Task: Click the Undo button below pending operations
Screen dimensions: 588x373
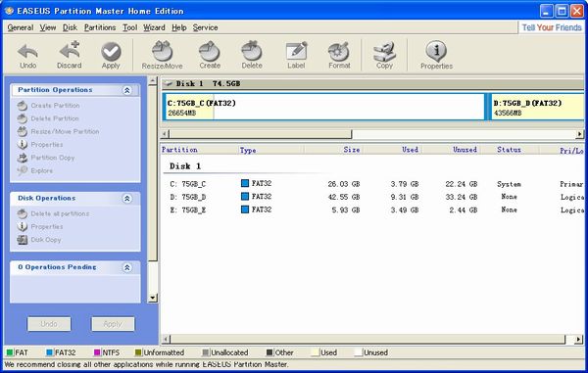Action: (49, 324)
